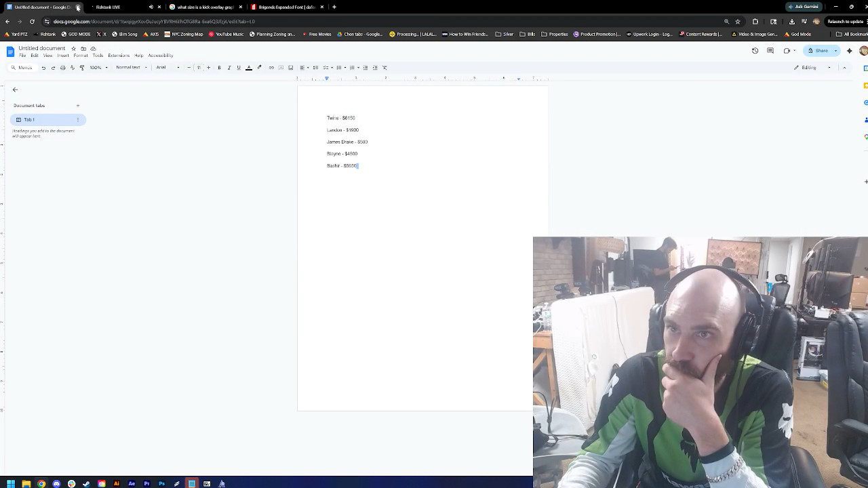Viewport: 868px width, 488px height.
Task: Open After Effects from the taskbar
Action: point(132,484)
